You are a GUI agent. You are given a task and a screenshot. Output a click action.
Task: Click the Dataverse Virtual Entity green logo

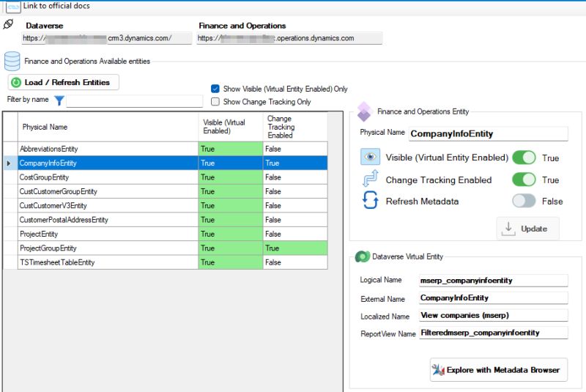coord(362,256)
